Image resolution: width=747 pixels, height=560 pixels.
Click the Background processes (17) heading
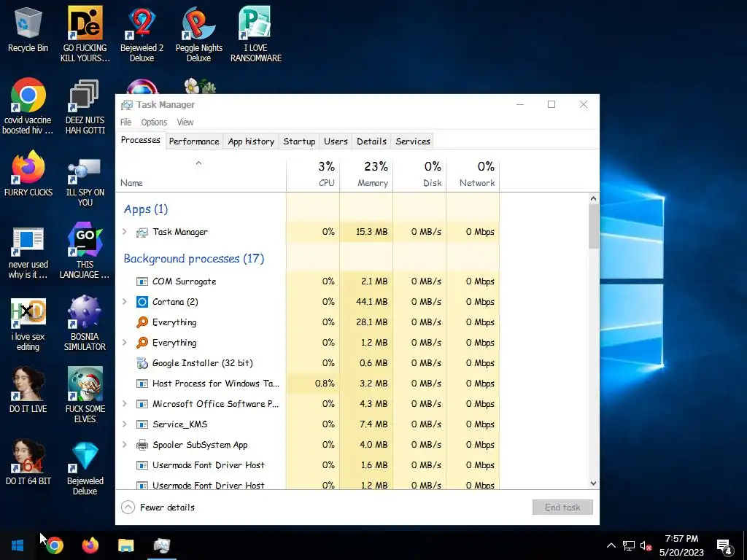[x=193, y=258]
